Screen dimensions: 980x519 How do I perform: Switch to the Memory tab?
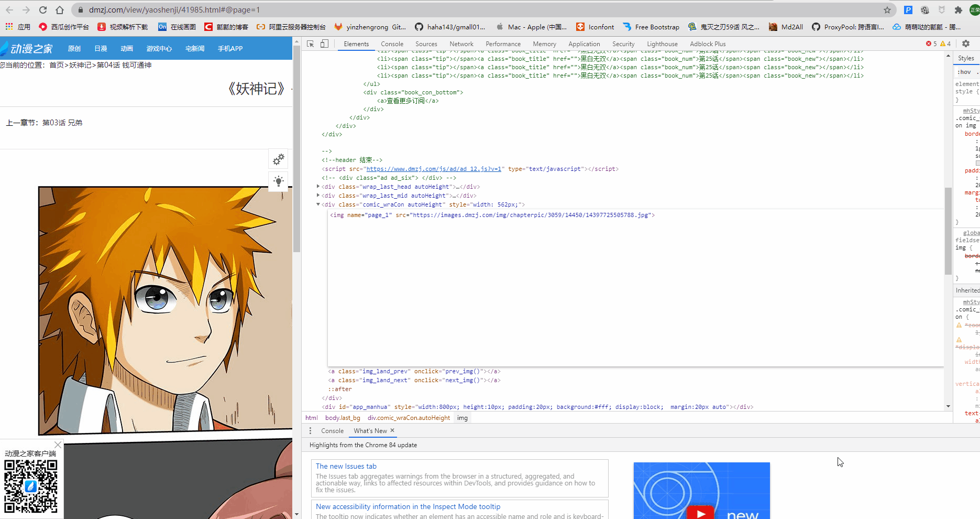[x=544, y=44]
